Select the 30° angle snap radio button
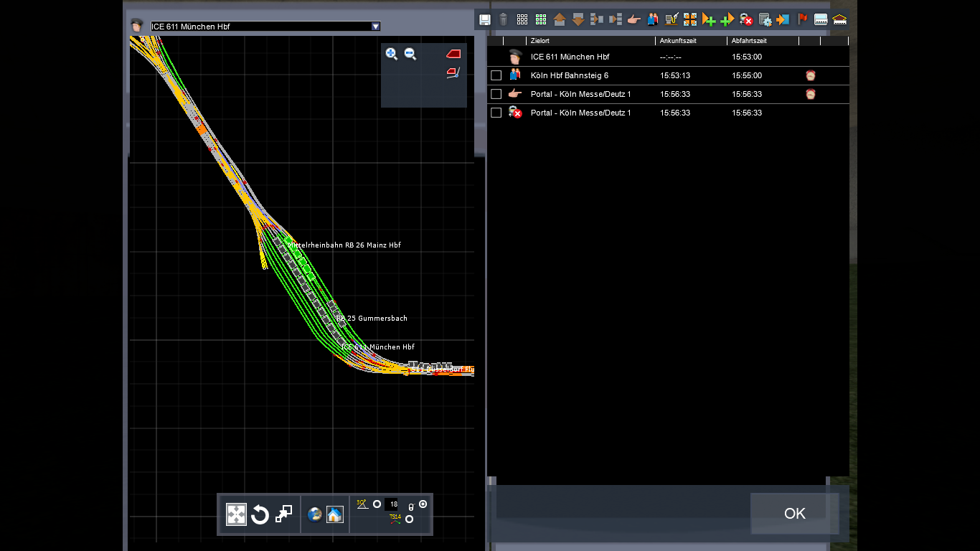Viewport: 980px width, 551px height. tap(377, 504)
